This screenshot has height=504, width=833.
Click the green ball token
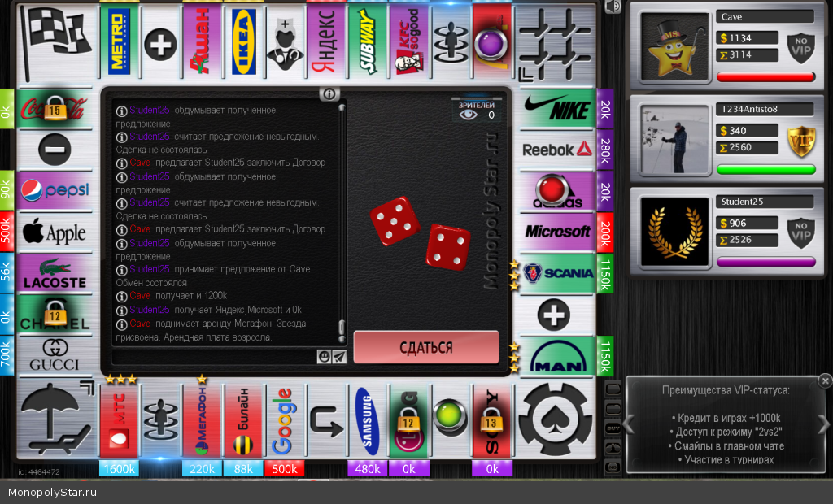point(450,415)
